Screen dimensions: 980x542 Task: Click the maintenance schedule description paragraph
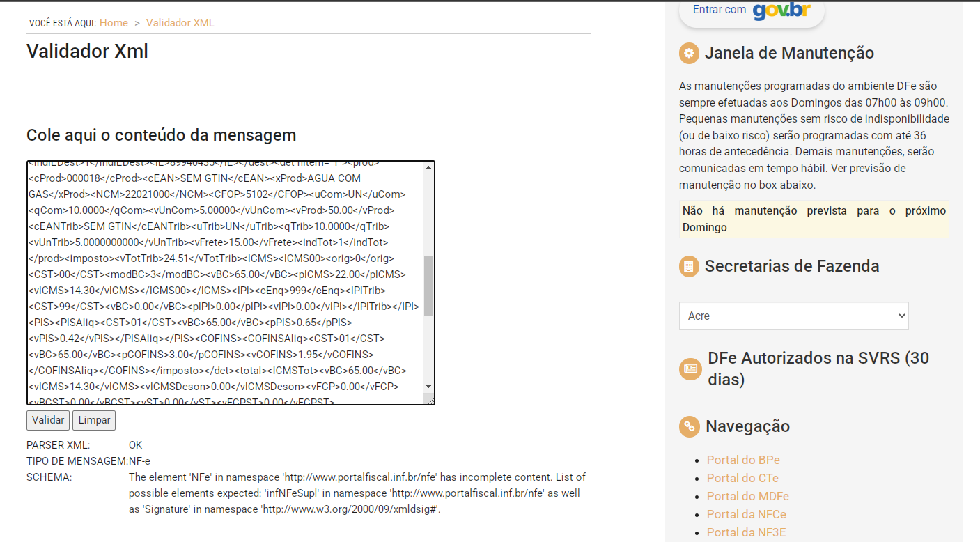click(814, 135)
